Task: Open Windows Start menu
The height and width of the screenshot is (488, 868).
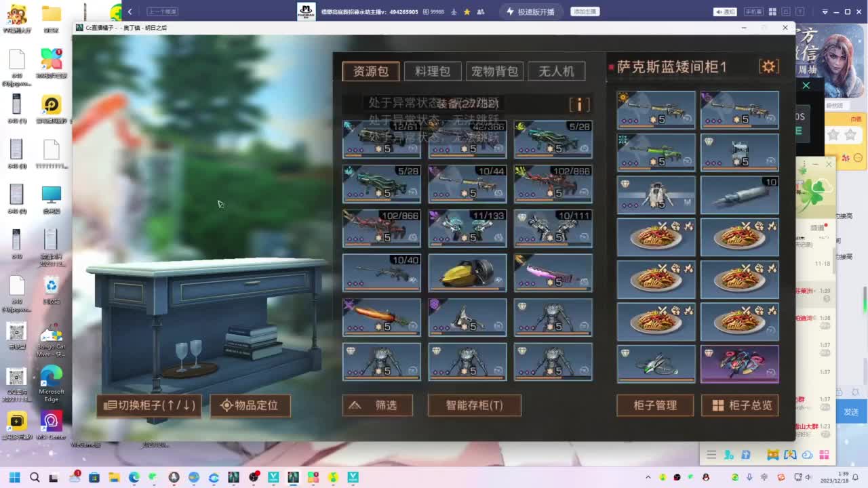Action: tap(14, 477)
